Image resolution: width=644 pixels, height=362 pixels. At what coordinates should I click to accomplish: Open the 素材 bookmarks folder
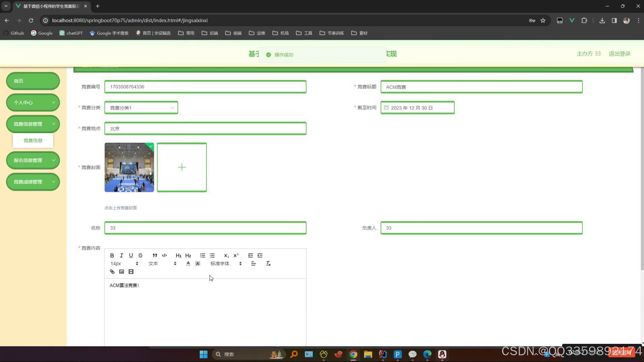pos(359,33)
